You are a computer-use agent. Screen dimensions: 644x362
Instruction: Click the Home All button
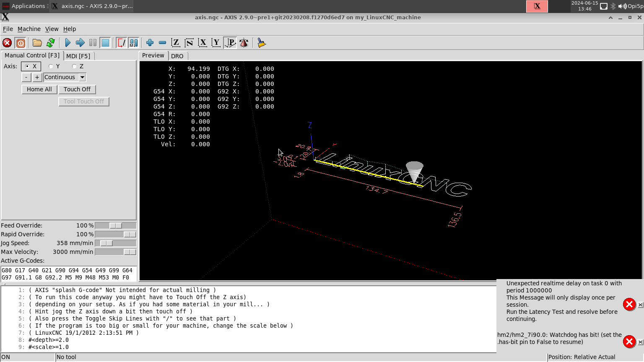[x=39, y=89]
